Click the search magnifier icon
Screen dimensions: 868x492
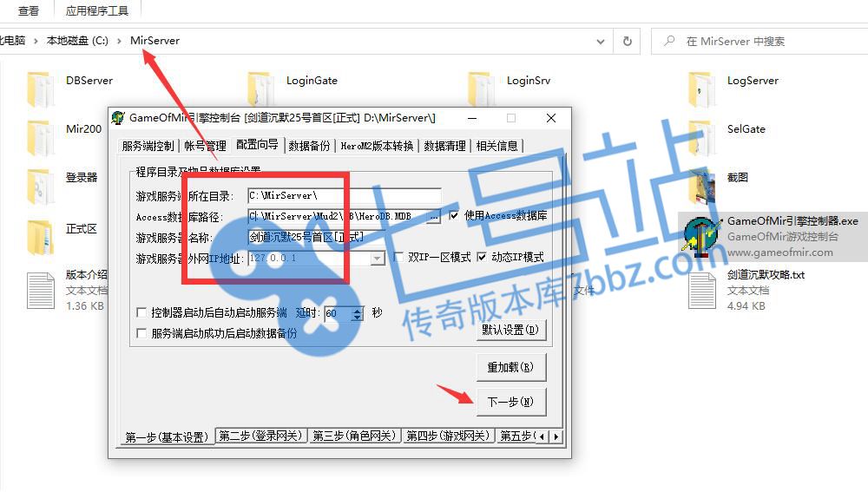669,41
